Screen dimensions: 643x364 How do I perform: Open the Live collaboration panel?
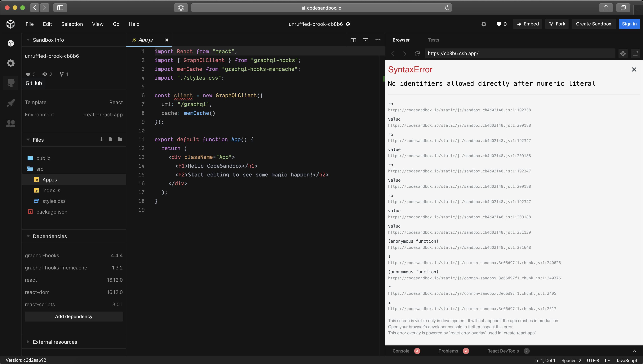(11, 123)
